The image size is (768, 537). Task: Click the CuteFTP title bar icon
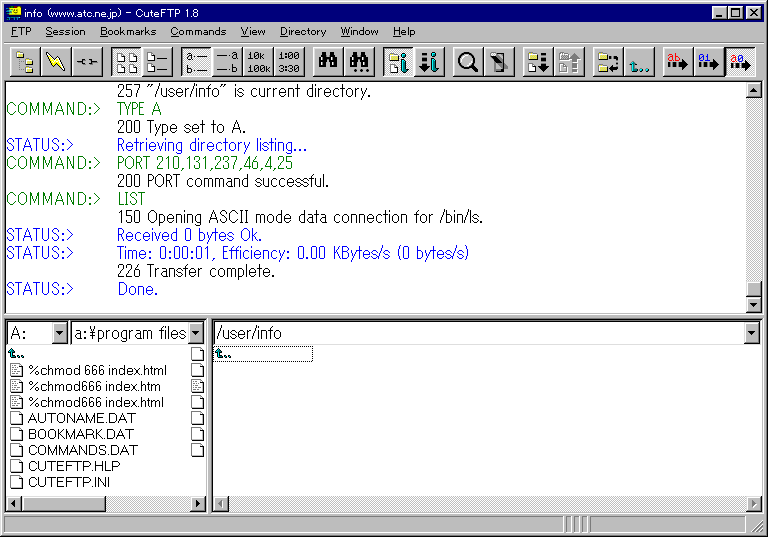point(13,13)
